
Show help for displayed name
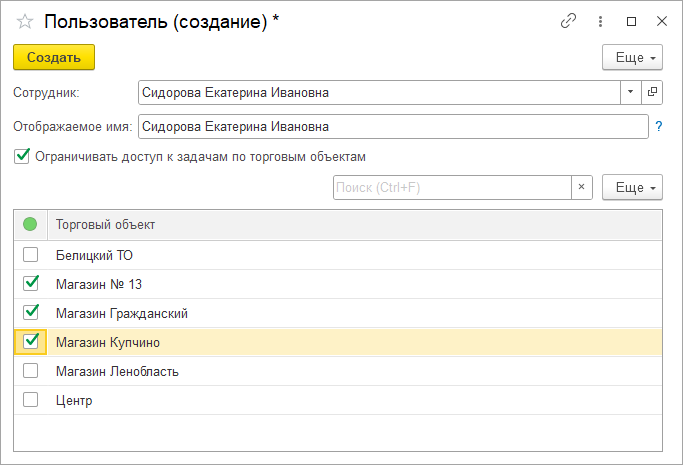(659, 126)
